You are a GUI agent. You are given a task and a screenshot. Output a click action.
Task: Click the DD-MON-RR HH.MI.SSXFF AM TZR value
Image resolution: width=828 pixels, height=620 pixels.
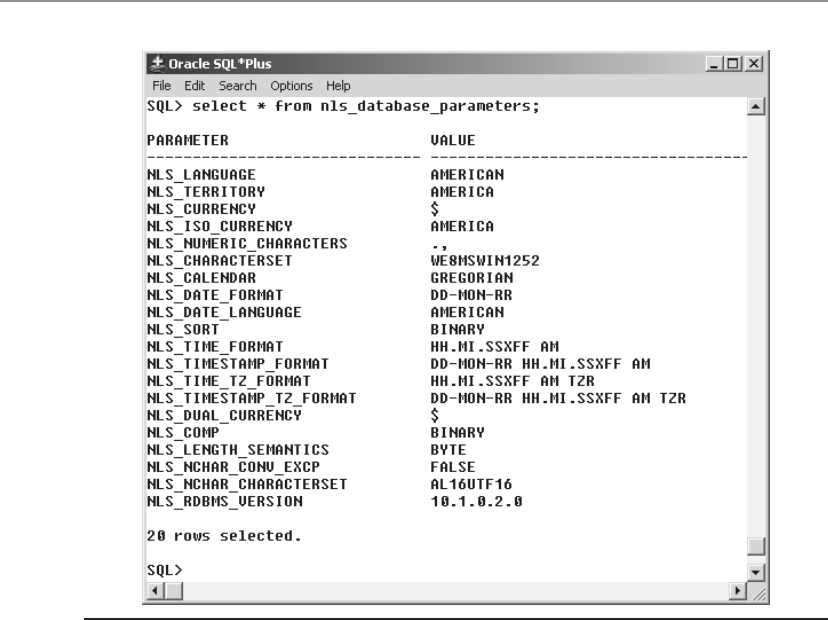coord(558,398)
